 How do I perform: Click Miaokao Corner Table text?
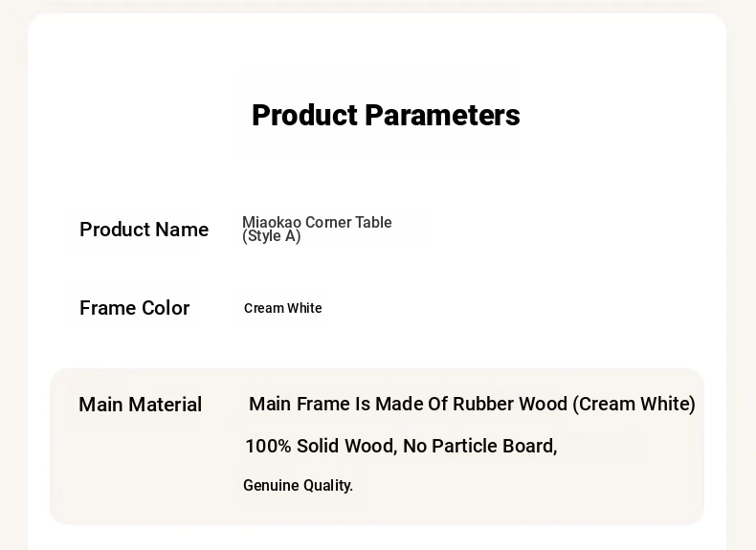317,222
